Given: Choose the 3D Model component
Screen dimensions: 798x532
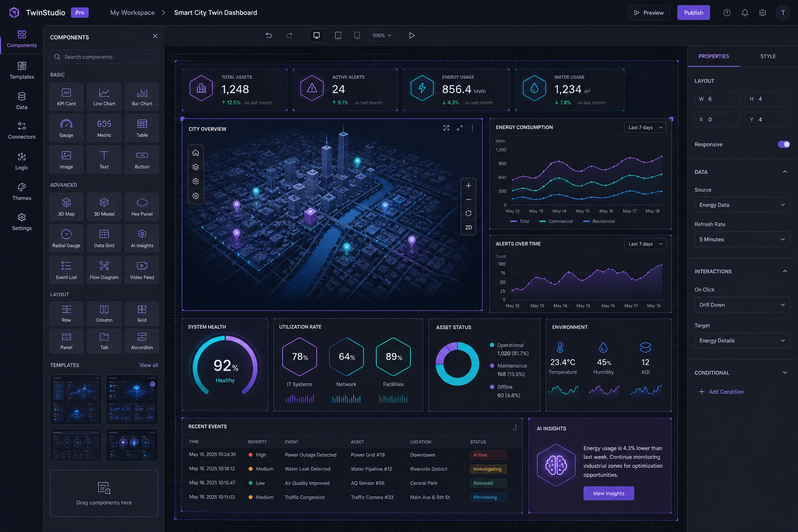Looking at the screenshot, I should pos(104,207).
